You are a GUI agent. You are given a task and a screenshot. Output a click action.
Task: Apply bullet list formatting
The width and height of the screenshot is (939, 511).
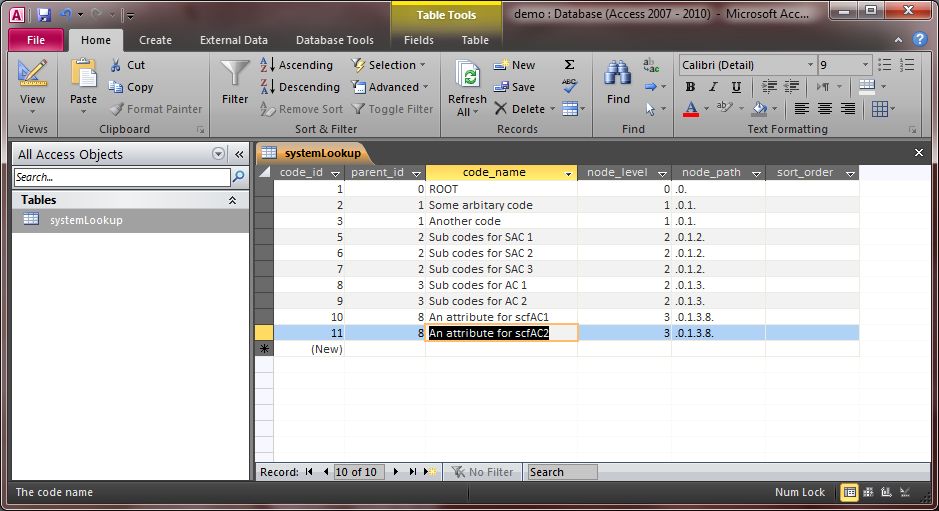point(884,65)
